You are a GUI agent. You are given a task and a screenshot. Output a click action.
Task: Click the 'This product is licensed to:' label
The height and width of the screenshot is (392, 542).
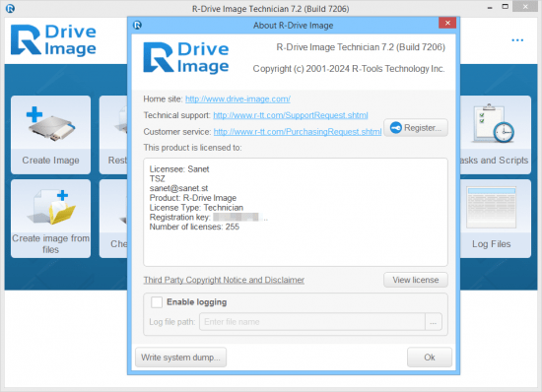coord(192,148)
